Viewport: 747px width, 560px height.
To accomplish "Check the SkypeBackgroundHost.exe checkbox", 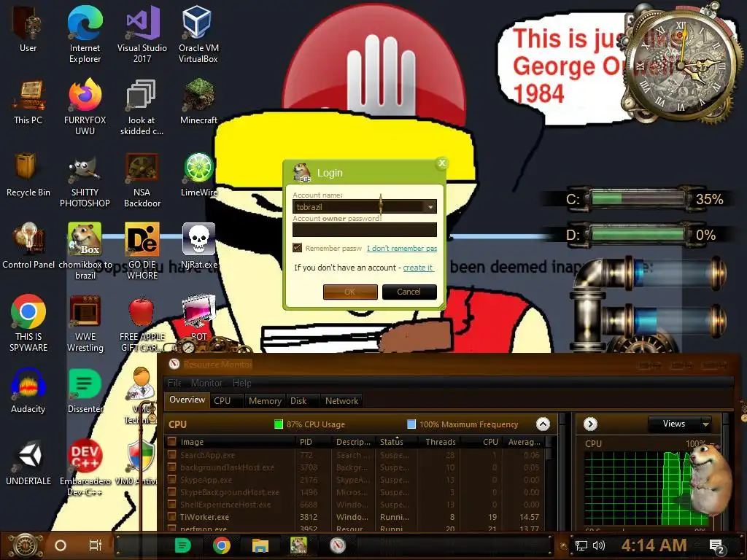I will pyautogui.click(x=172, y=492).
